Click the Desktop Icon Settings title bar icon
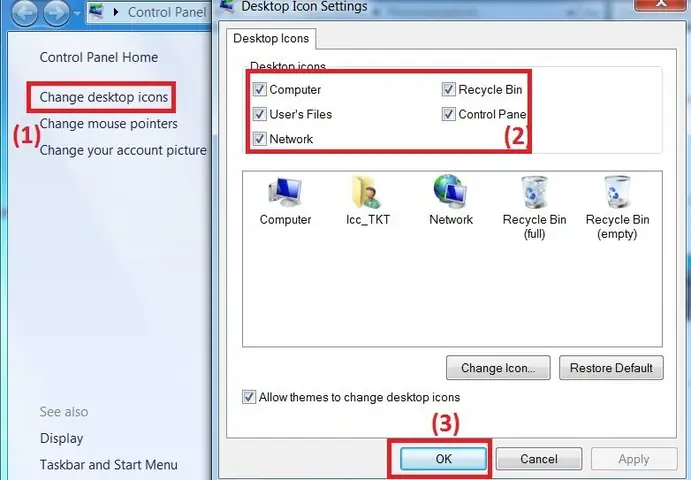691x480 pixels. [227, 6]
